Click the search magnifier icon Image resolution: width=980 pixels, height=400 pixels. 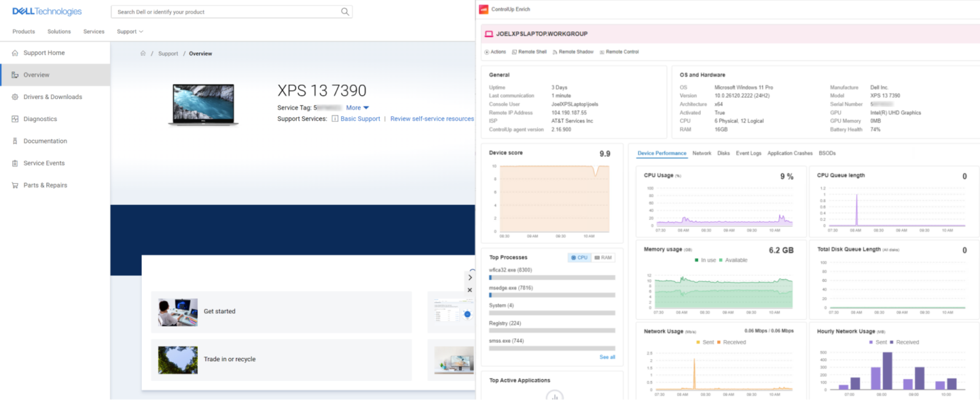click(x=345, y=11)
